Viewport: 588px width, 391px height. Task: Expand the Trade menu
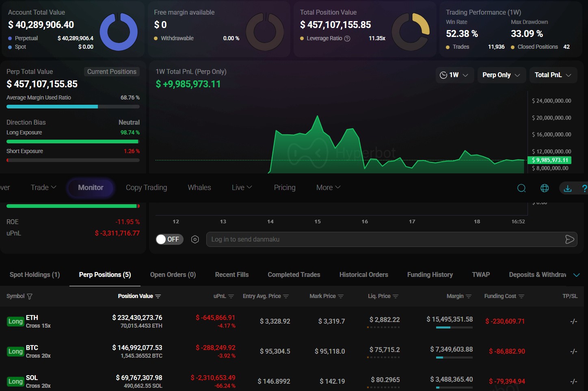[43, 188]
